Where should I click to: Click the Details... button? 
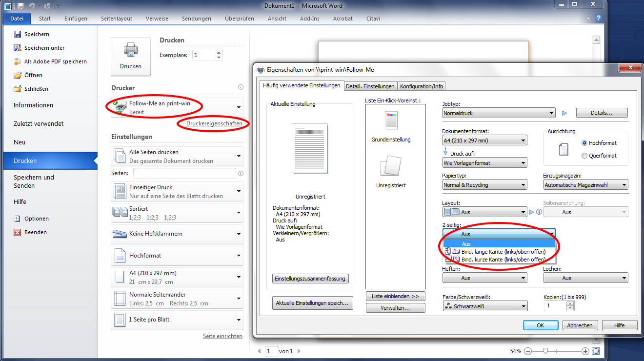(601, 113)
